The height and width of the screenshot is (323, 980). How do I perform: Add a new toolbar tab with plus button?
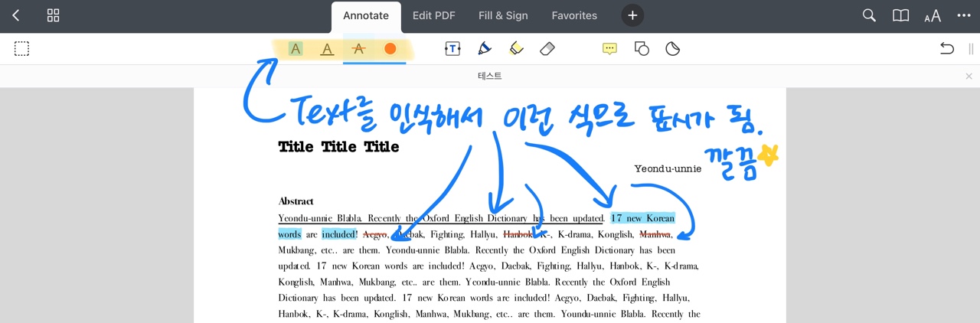[632, 15]
